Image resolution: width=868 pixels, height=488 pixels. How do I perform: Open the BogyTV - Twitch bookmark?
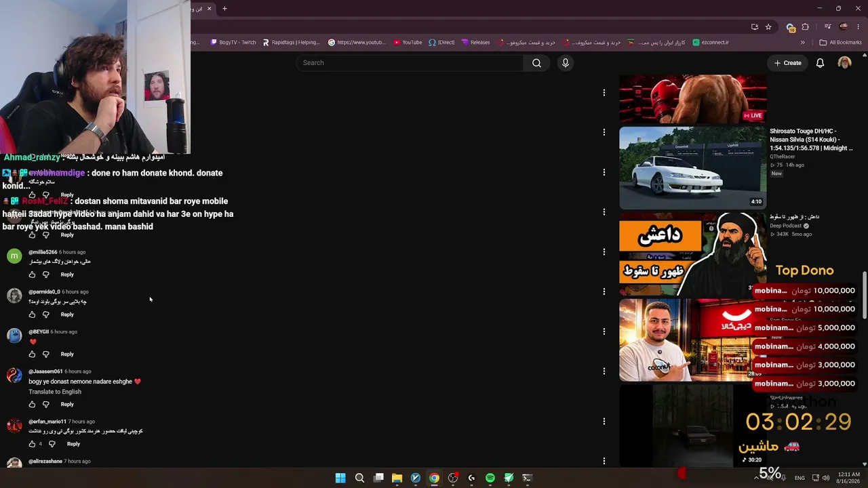(x=233, y=42)
